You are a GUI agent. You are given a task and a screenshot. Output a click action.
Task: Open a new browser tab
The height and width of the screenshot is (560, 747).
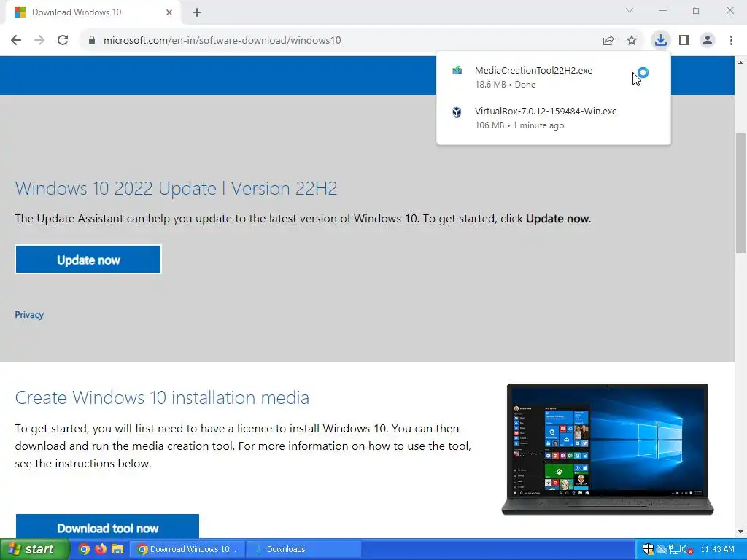point(197,12)
